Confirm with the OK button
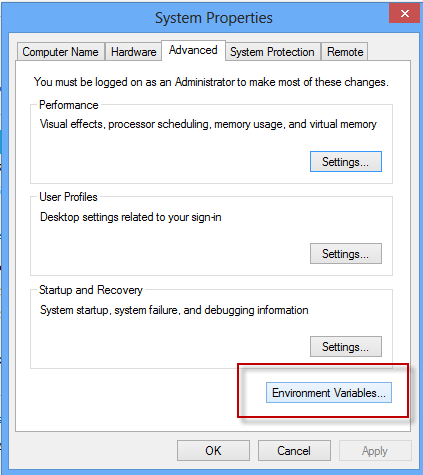423x475 pixels. (x=213, y=451)
